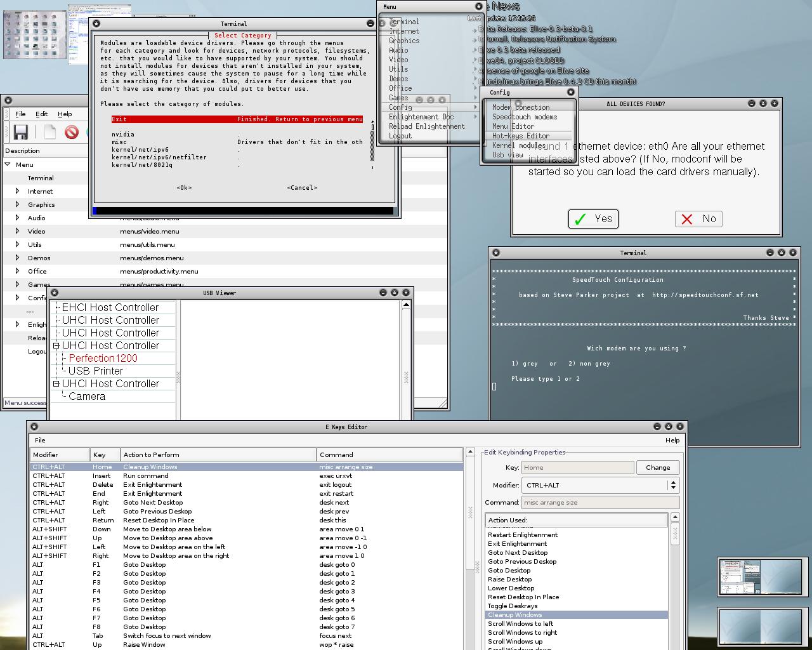Click the Modifier column header
Viewport: 812px width, 650px height.
click(x=60, y=455)
